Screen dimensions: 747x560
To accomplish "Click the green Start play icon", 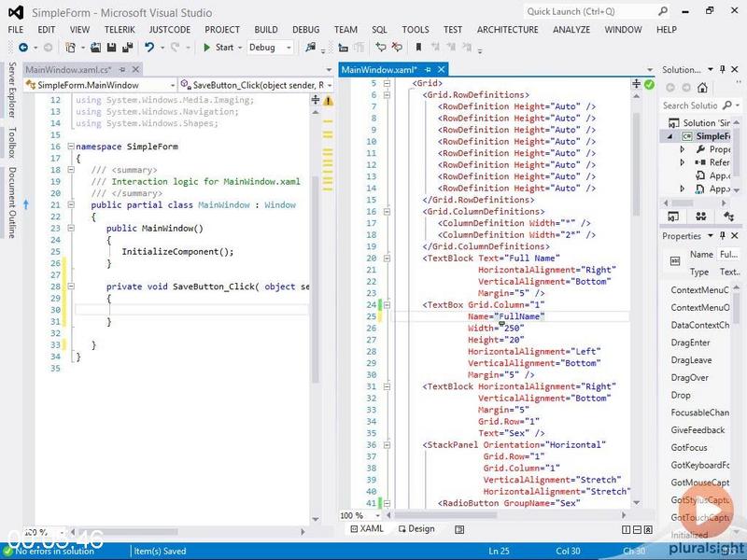I will [x=206, y=48].
